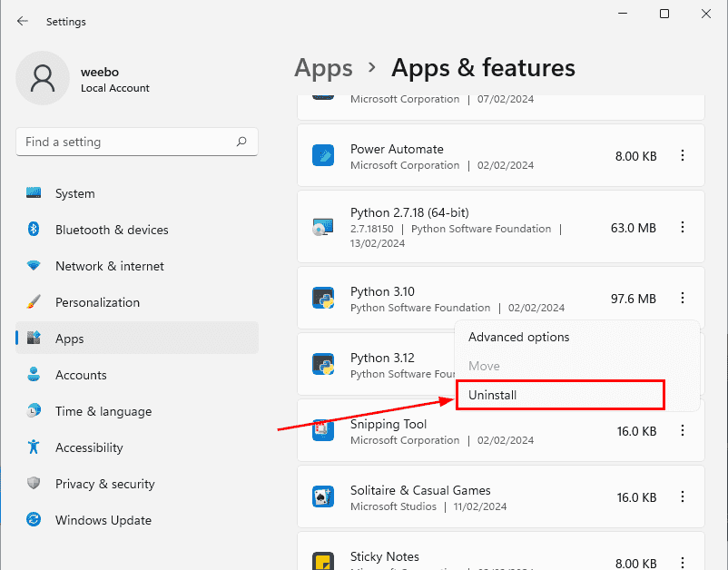Click the Power Automate app icon
The image size is (728, 570).
[323, 155]
